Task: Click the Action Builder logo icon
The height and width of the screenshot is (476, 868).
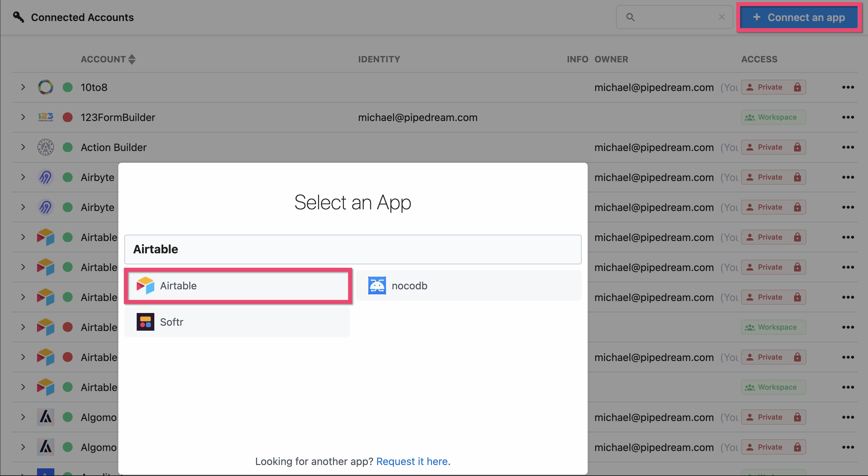Action: point(45,147)
